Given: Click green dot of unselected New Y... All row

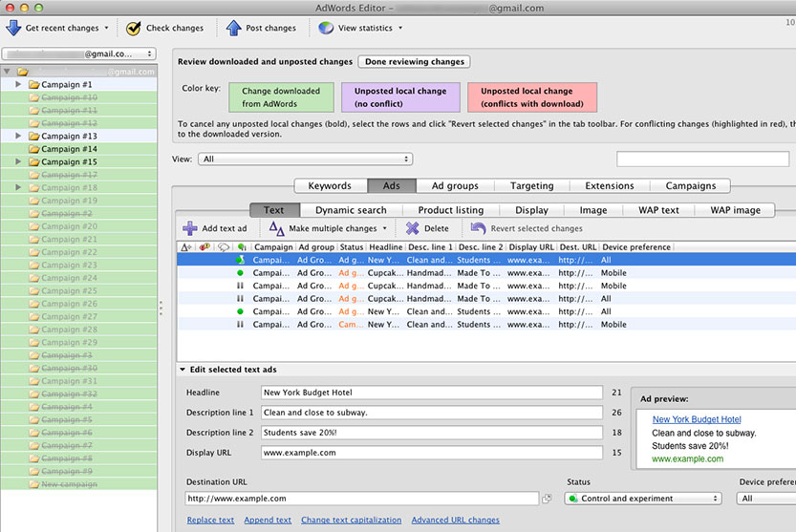Looking at the screenshot, I should point(240,311).
